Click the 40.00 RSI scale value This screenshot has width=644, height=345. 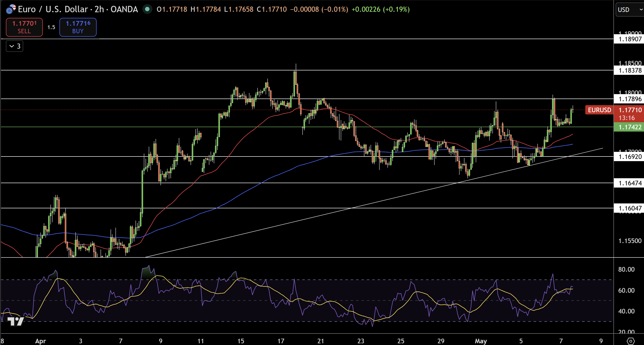(626, 311)
